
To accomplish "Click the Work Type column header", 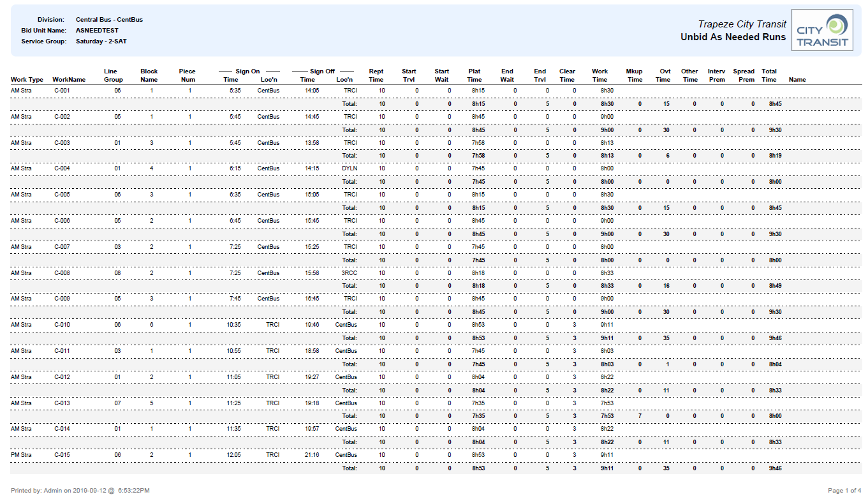I will pos(26,79).
